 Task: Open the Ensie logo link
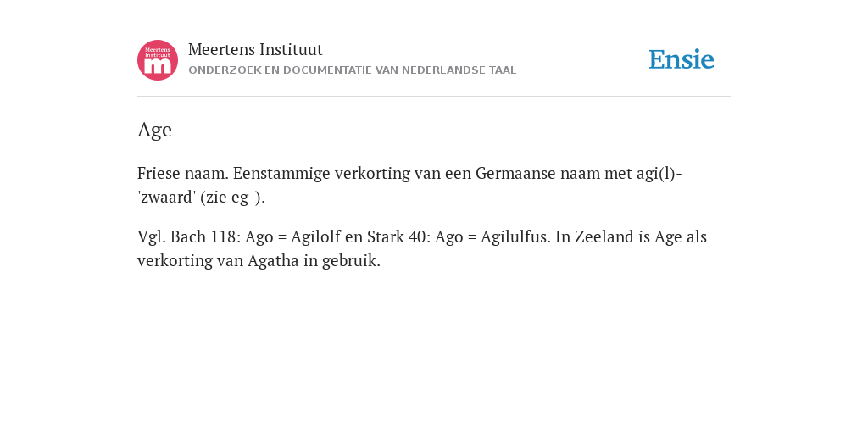[682, 59]
